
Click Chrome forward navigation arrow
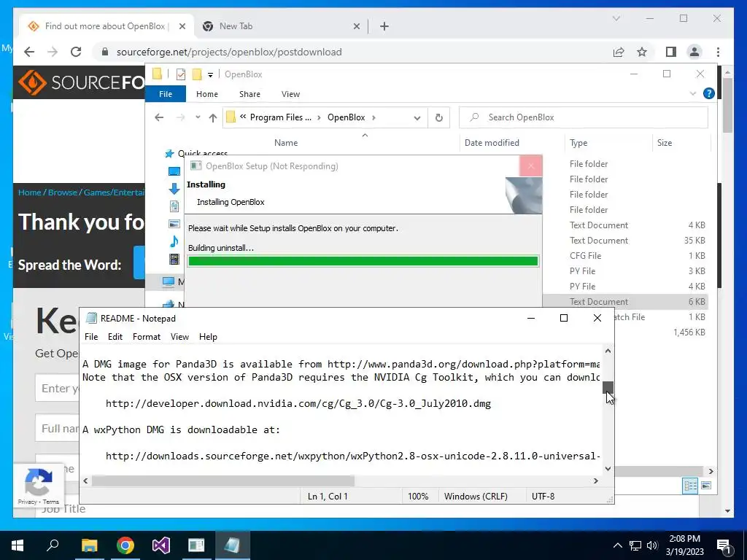pos(53,52)
